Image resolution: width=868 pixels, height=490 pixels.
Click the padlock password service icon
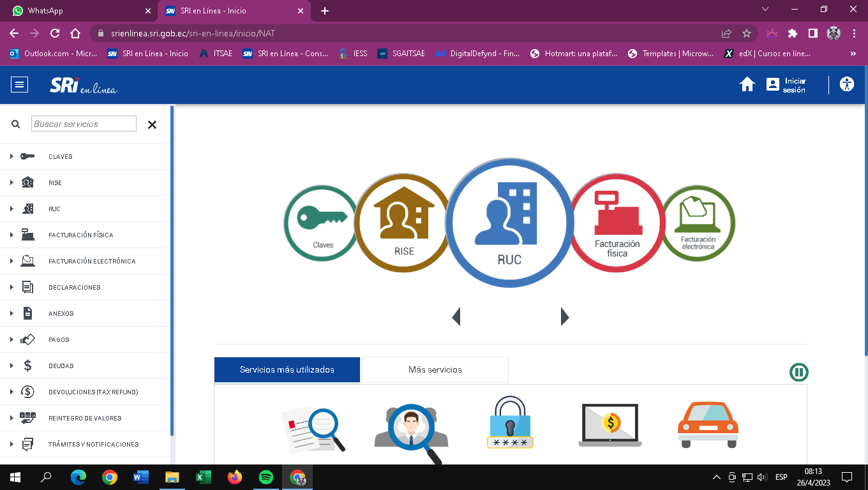509,423
